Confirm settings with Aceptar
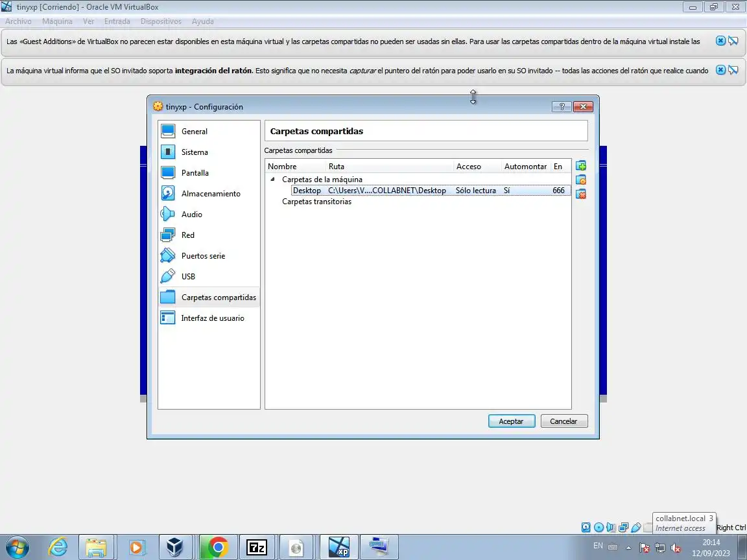The height and width of the screenshot is (560, 747). click(x=511, y=421)
